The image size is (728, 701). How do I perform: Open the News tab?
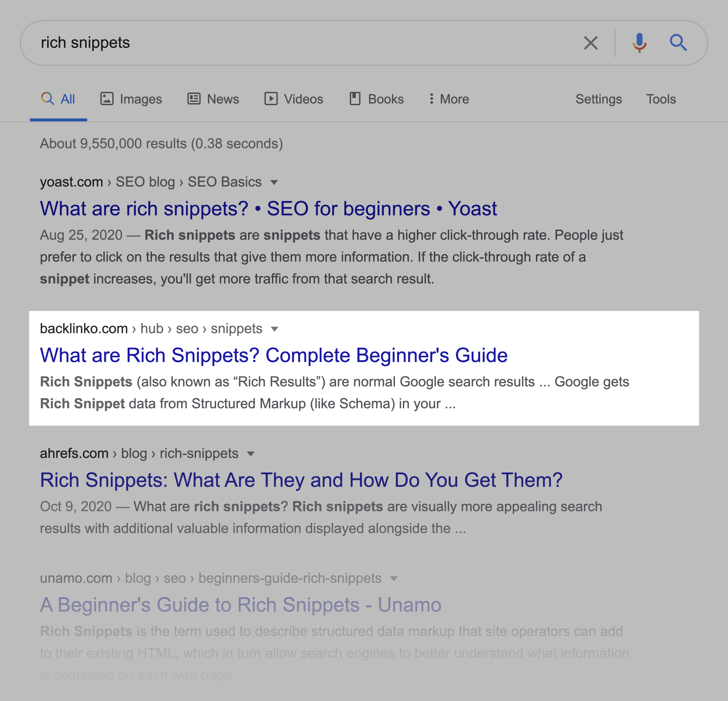[213, 99]
